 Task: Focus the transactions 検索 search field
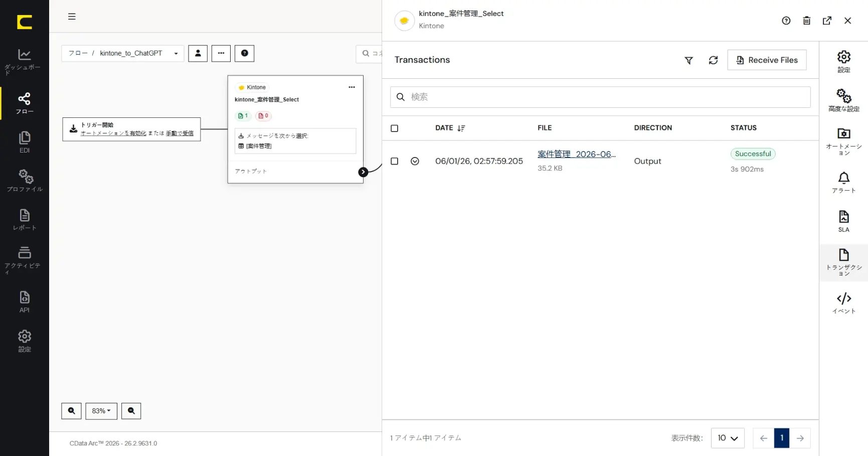coord(600,97)
